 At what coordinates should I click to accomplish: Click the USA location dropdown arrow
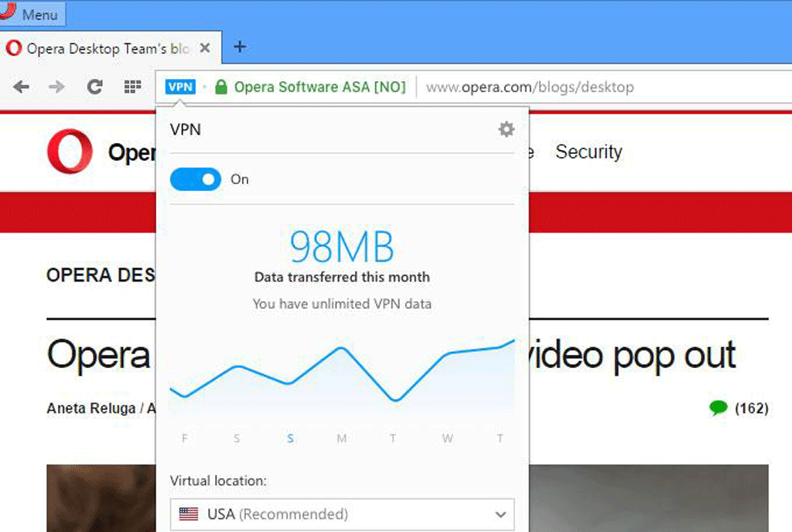tap(499, 514)
